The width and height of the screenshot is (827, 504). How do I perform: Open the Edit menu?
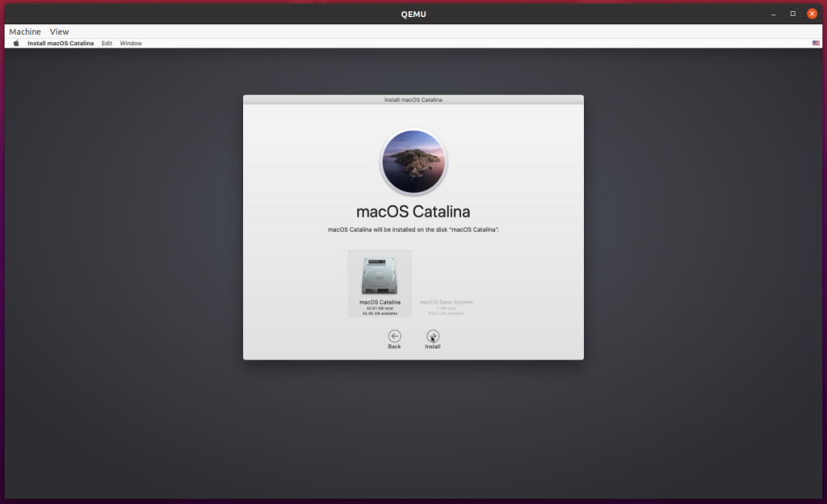coord(107,43)
